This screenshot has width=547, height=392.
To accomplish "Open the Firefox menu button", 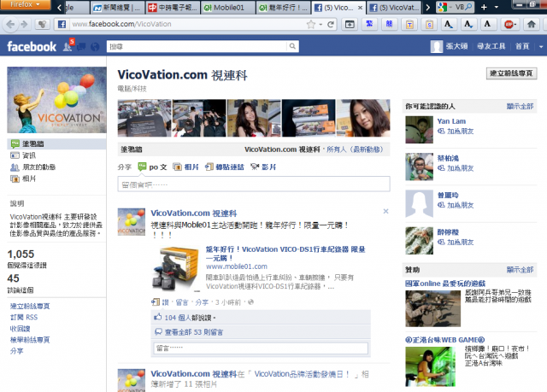I will point(25,4).
